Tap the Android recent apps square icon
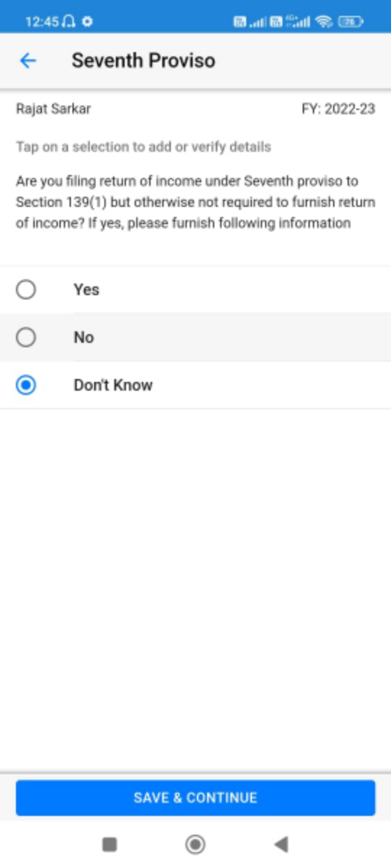The height and width of the screenshot is (868, 391). click(109, 843)
